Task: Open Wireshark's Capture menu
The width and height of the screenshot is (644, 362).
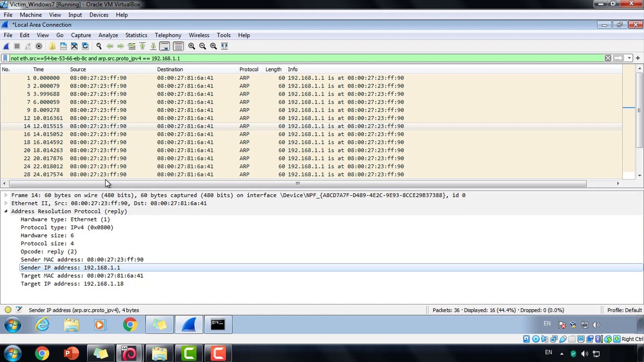Action: pyautogui.click(x=81, y=35)
